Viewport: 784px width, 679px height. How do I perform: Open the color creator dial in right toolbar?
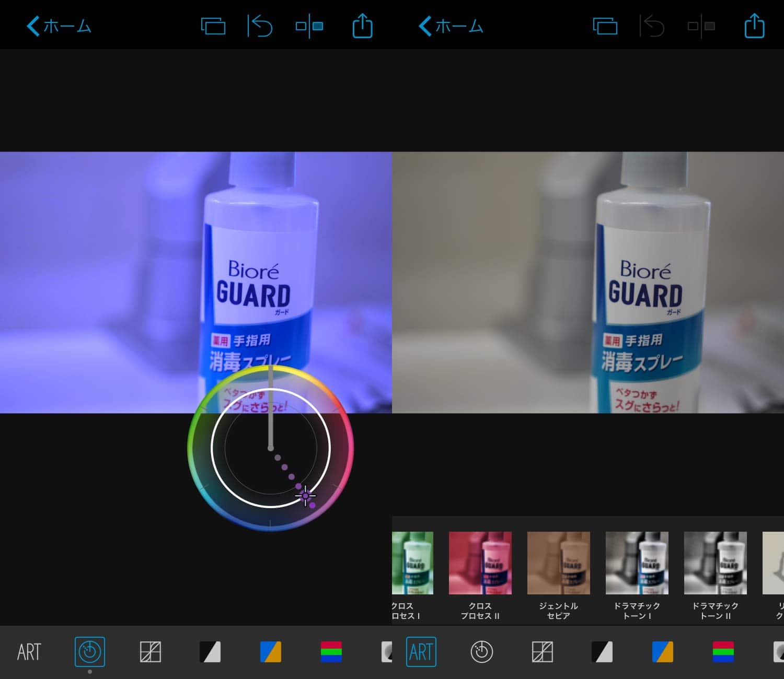(x=482, y=652)
